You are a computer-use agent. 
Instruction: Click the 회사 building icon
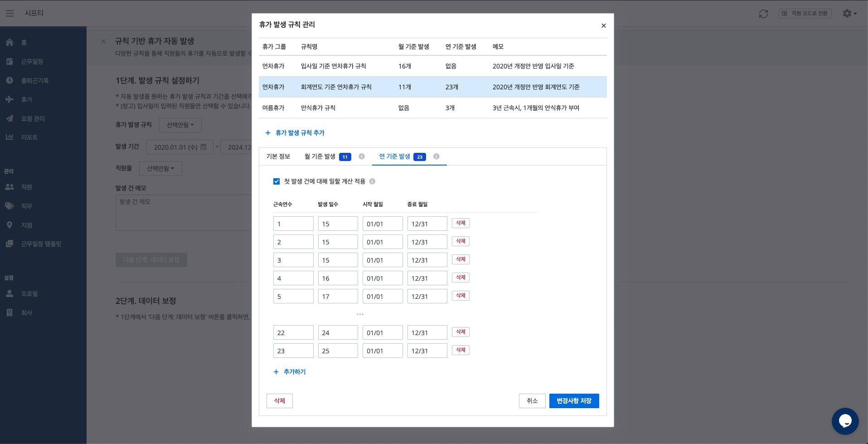(x=10, y=312)
